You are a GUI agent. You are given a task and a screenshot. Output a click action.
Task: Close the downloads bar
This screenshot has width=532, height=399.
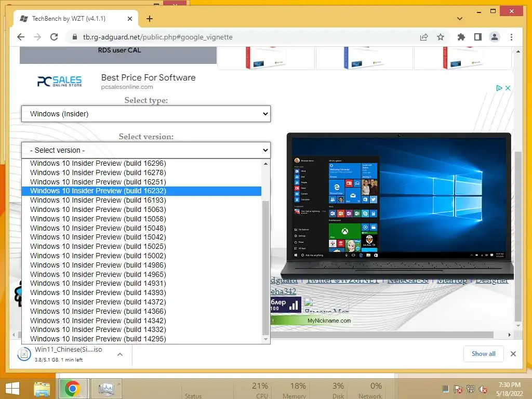click(513, 354)
